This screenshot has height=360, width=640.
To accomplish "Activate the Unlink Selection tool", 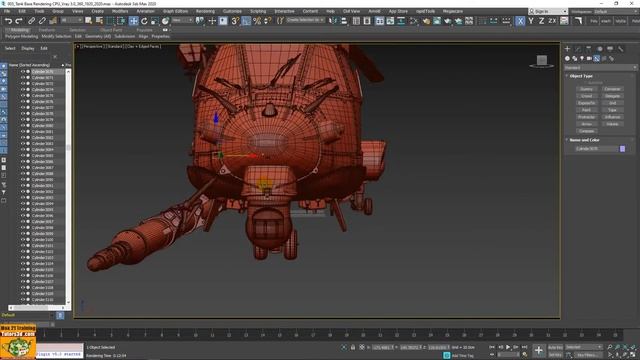I will [42, 21].
